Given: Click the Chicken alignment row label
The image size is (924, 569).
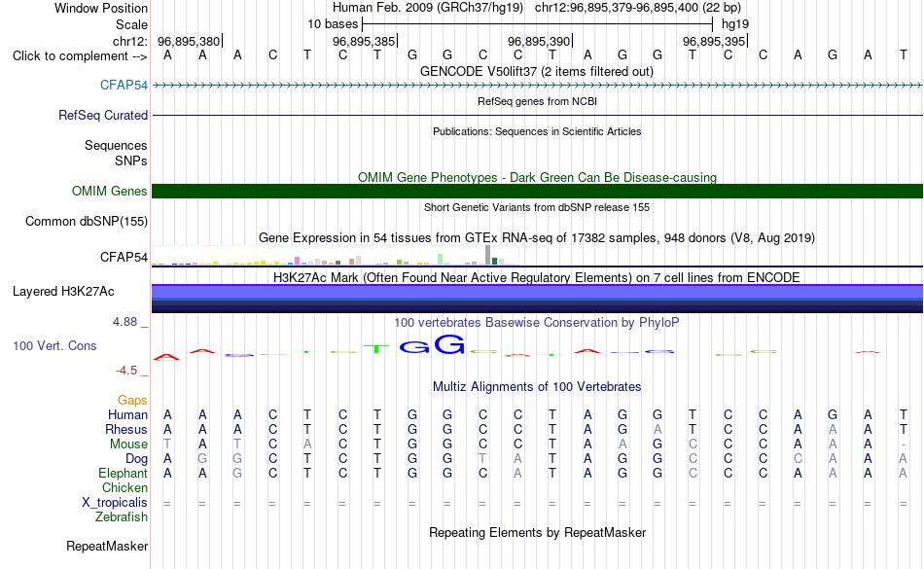Looking at the screenshot, I should point(124,487).
